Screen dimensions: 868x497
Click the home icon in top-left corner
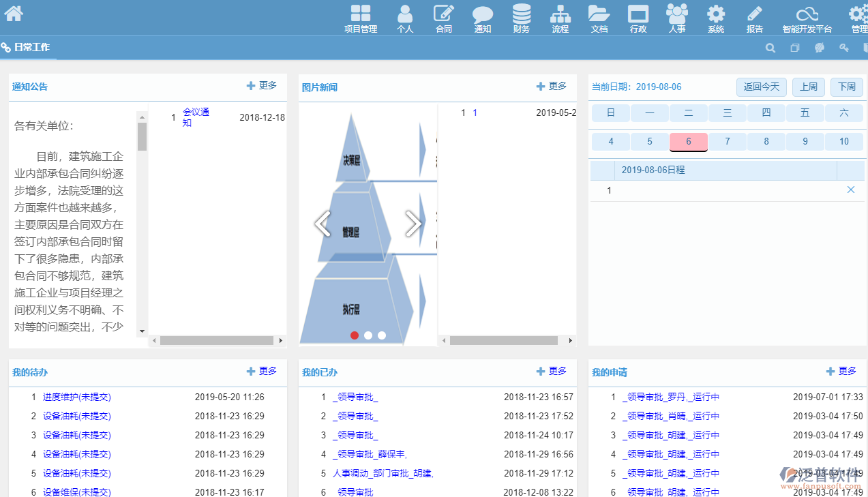(14, 13)
